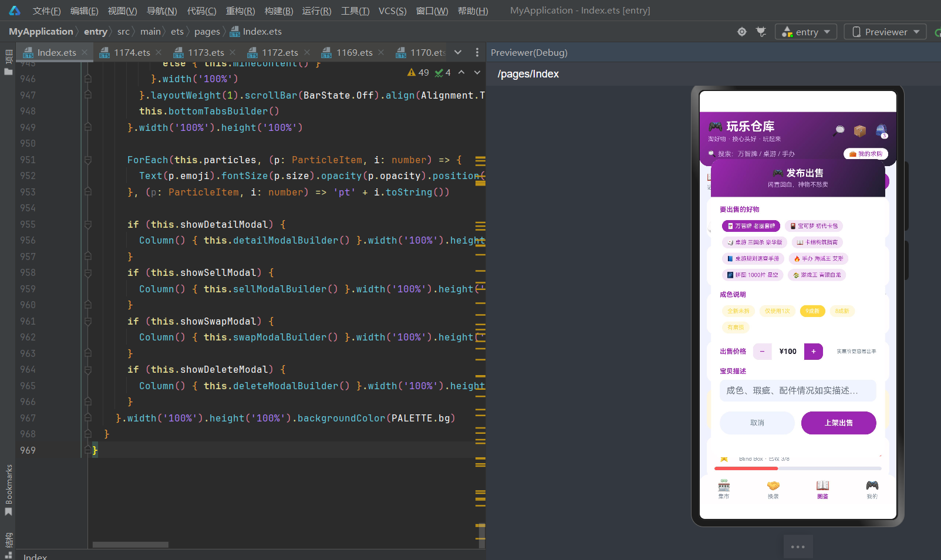Screen dimensions: 941x560
Task: Click the 上架出售 publish button
Action: point(838,423)
